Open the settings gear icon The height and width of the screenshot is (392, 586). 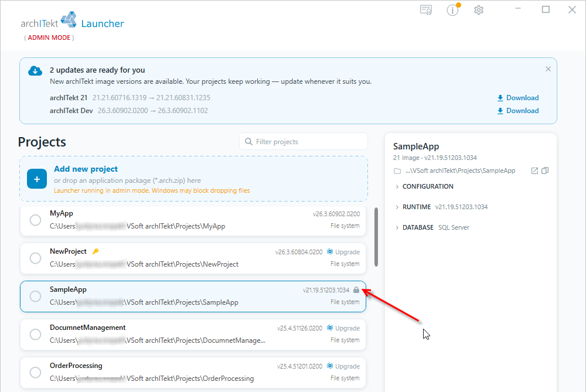click(x=479, y=10)
